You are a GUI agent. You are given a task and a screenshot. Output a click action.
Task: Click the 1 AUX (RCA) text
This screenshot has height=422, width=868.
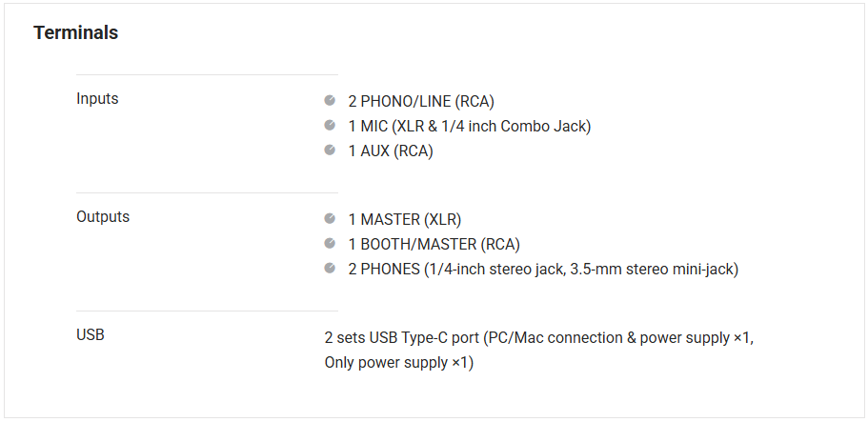(391, 151)
